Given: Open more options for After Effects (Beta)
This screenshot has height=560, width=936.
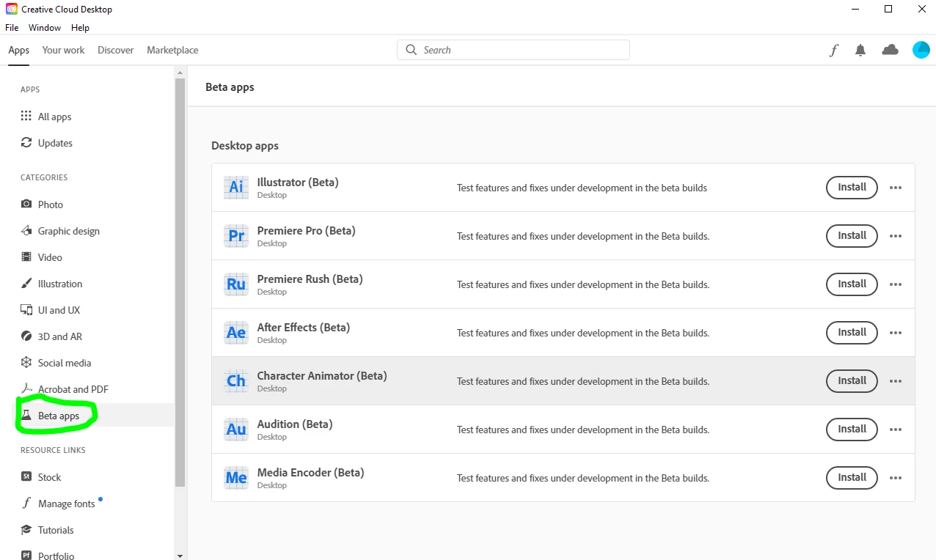Looking at the screenshot, I should coord(896,333).
